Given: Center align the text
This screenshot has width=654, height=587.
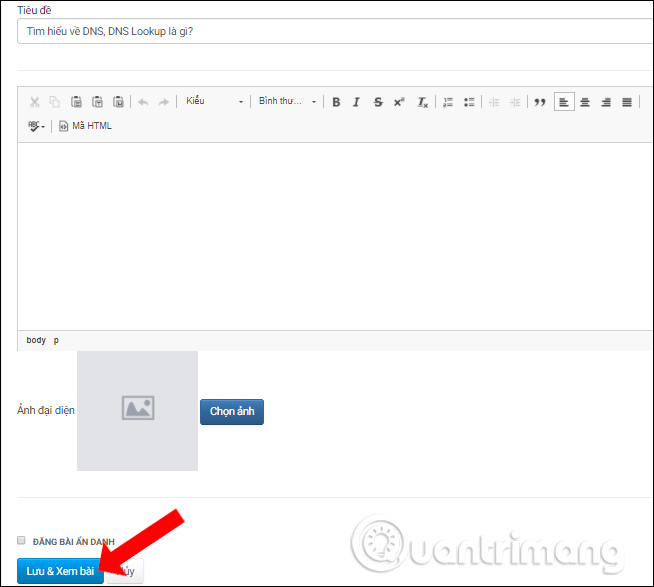Looking at the screenshot, I should (x=585, y=102).
